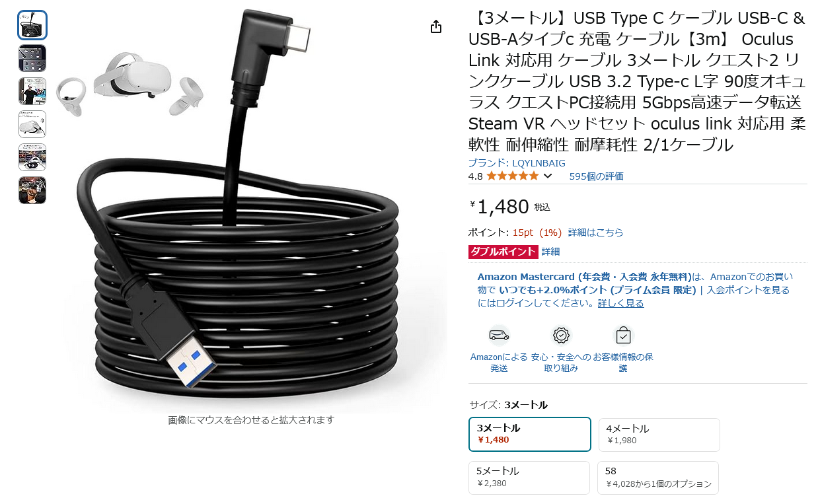Expand the rating breakdown chevron

click(x=548, y=176)
